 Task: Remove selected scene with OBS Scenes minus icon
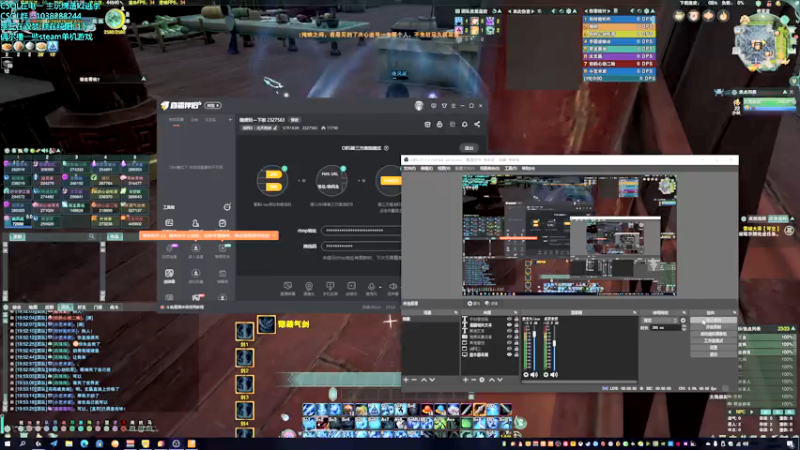point(414,380)
